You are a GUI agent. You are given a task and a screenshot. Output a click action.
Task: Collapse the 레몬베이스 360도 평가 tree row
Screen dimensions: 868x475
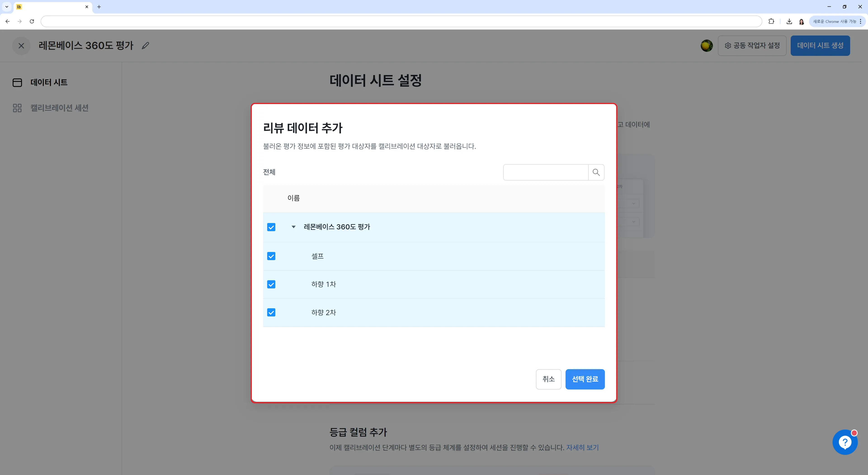pyautogui.click(x=293, y=227)
